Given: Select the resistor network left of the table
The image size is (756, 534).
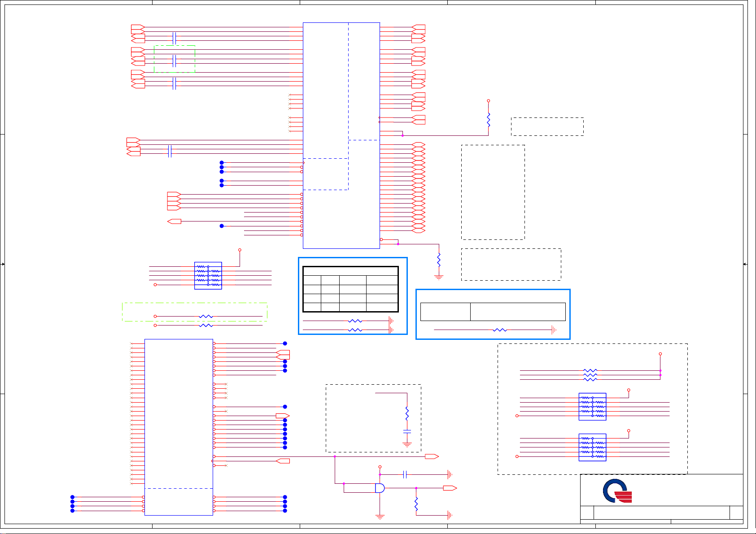Looking at the screenshot, I should pyautogui.click(x=208, y=276).
